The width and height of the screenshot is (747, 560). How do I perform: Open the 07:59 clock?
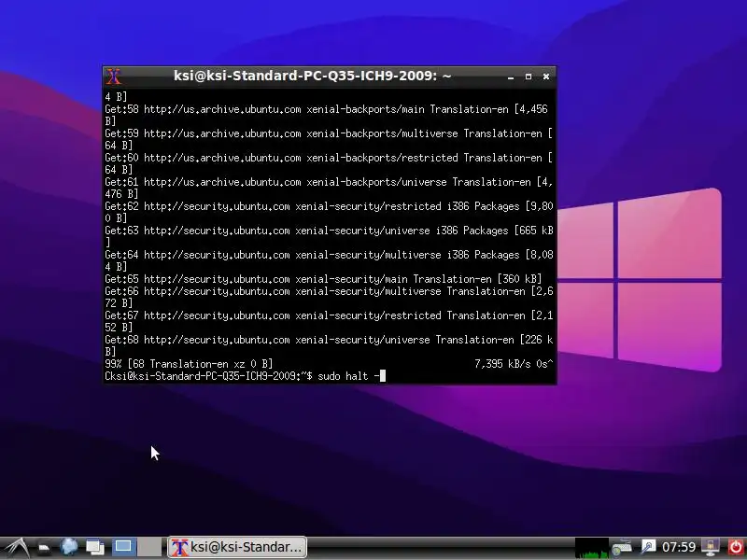pyautogui.click(x=679, y=547)
